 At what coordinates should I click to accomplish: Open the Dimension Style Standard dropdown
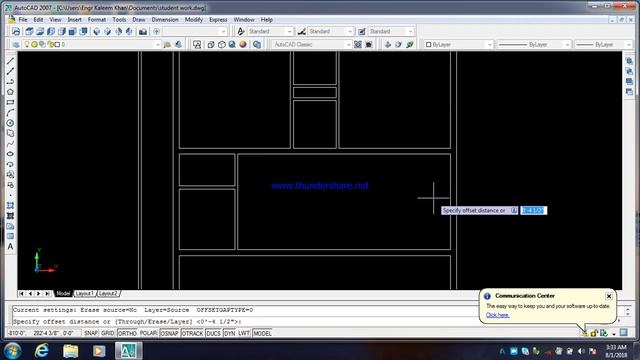click(x=330, y=31)
